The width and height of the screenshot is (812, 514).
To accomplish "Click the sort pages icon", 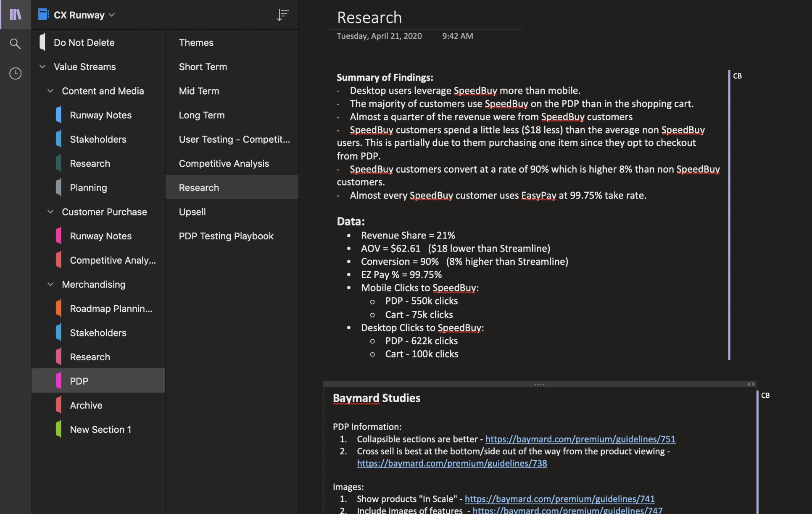I will [282, 15].
